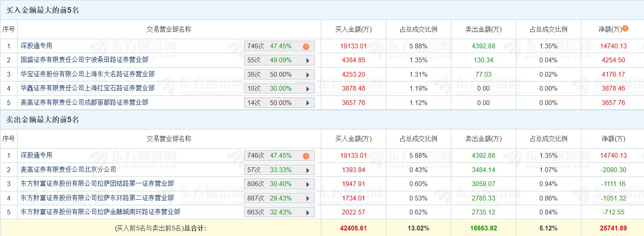Image resolution: width=644 pixels, height=236 pixels.
Task: Click arrow icon beside 14次 50.00% 麦高成都
Action: tap(308, 103)
